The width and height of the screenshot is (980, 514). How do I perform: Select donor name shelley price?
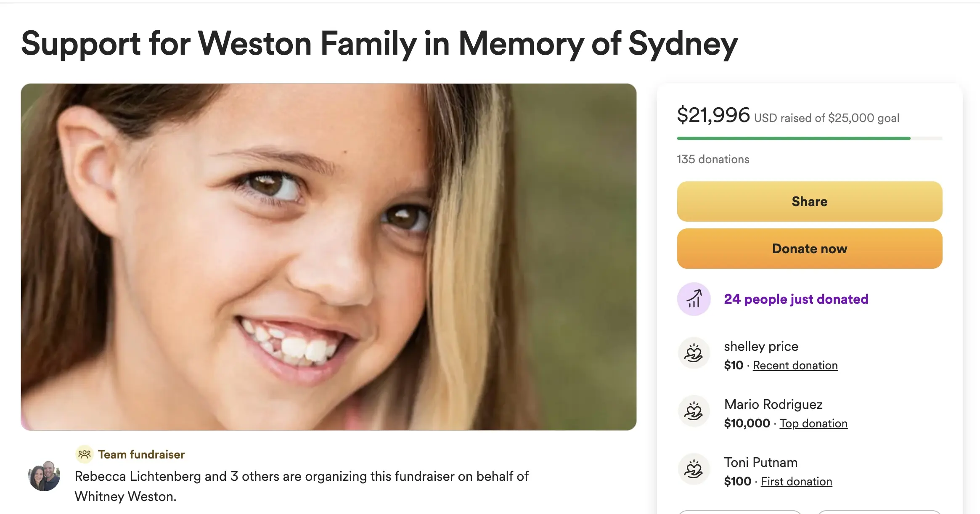(761, 346)
